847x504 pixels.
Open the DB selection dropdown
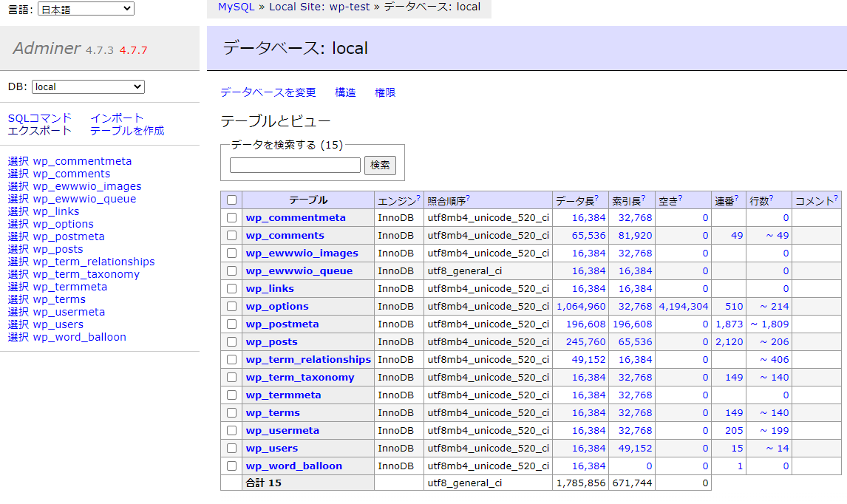click(x=88, y=87)
